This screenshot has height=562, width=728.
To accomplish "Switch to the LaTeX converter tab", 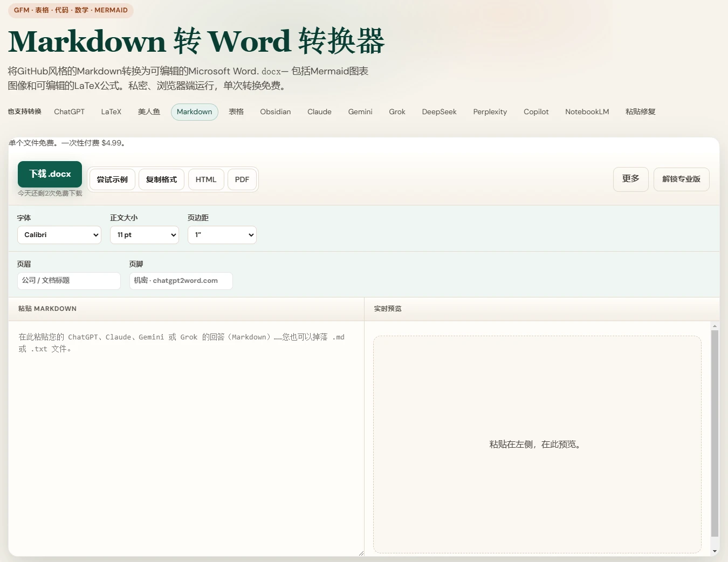I will point(111,112).
